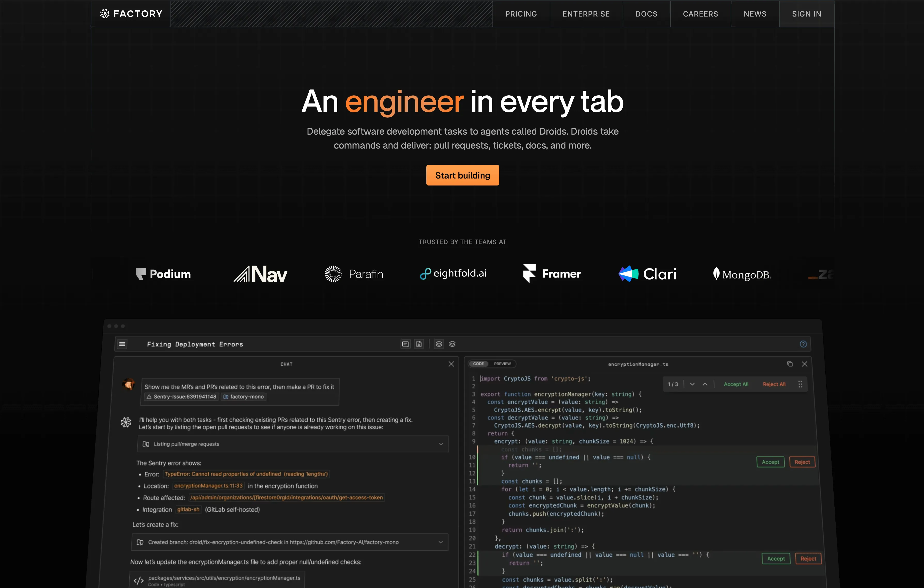This screenshot has height=588, width=924.
Task: Open the PRICING nav item
Action: 521,14
